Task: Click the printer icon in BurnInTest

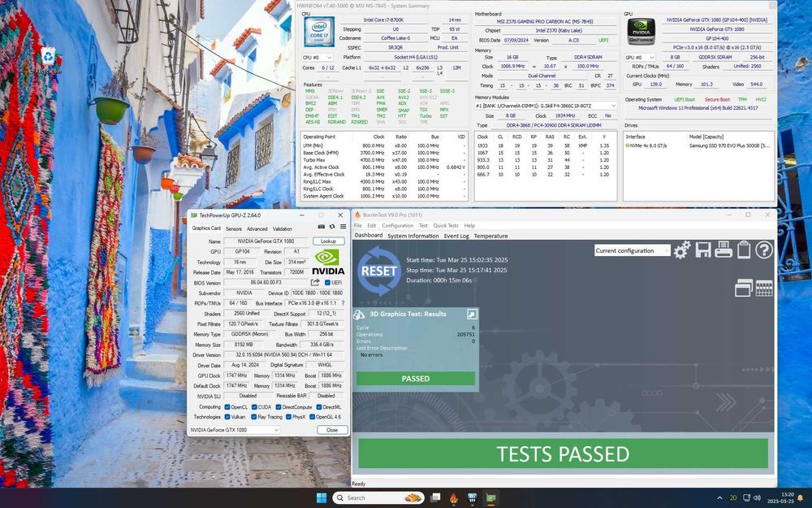Action: click(723, 250)
